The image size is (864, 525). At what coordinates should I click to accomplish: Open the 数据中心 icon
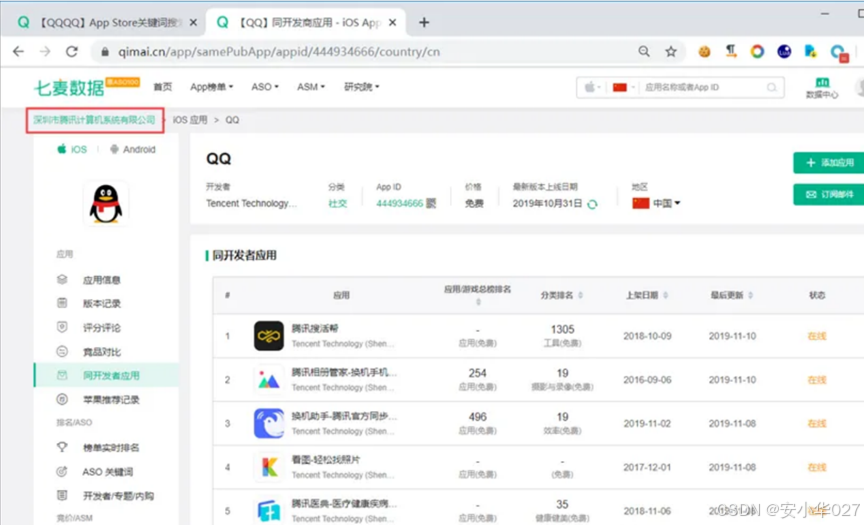[x=822, y=88]
